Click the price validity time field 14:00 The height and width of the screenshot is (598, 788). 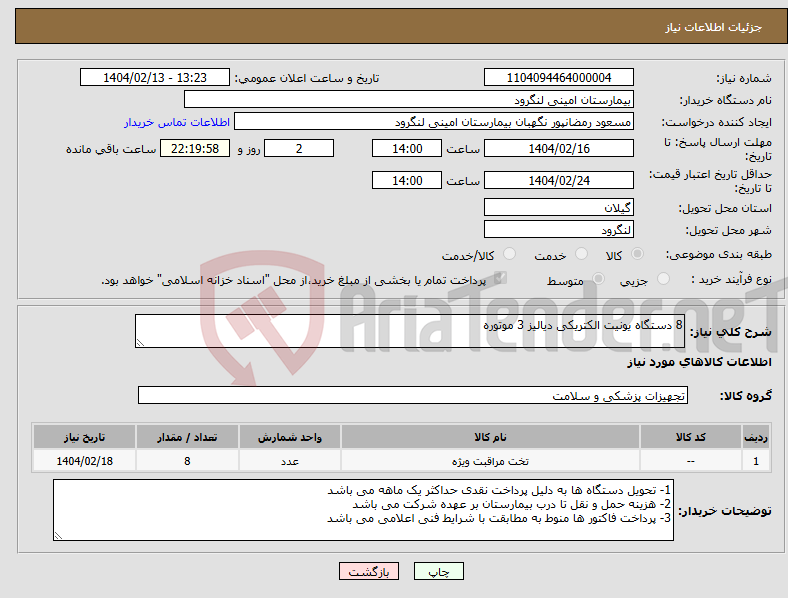pos(407,180)
